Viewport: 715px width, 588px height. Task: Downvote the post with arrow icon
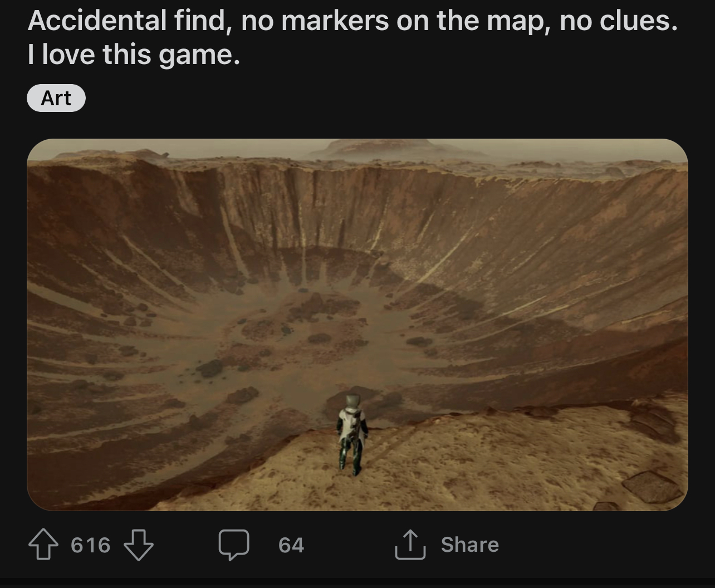pyautogui.click(x=138, y=545)
